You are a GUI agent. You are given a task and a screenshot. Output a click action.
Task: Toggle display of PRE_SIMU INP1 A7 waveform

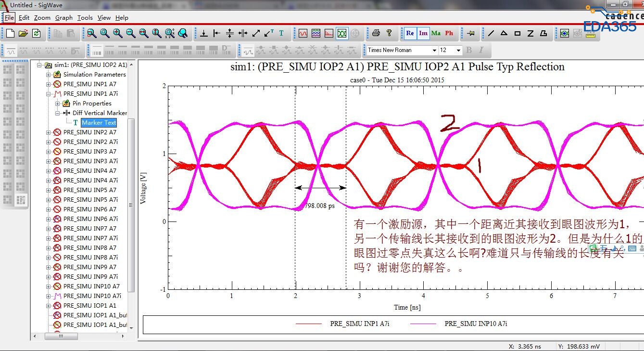(x=57, y=84)
